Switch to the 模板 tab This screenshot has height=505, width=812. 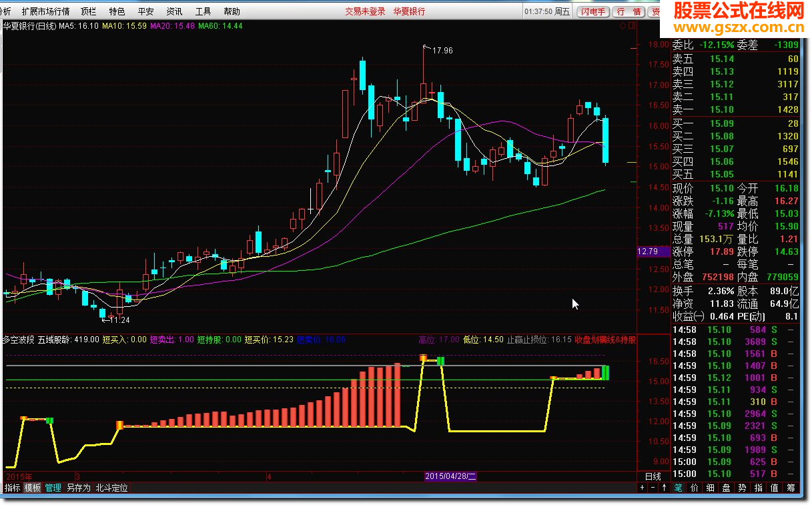coord(33,488)
